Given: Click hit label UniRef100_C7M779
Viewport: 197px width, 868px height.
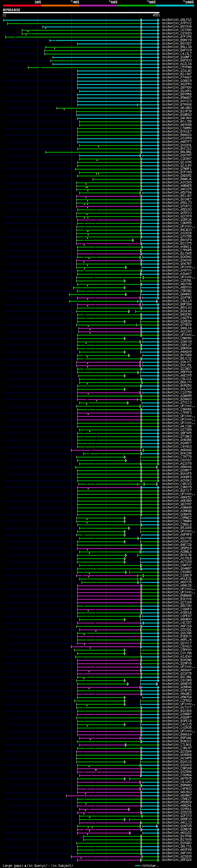Looking at the screenshot, I should [177, 457].
